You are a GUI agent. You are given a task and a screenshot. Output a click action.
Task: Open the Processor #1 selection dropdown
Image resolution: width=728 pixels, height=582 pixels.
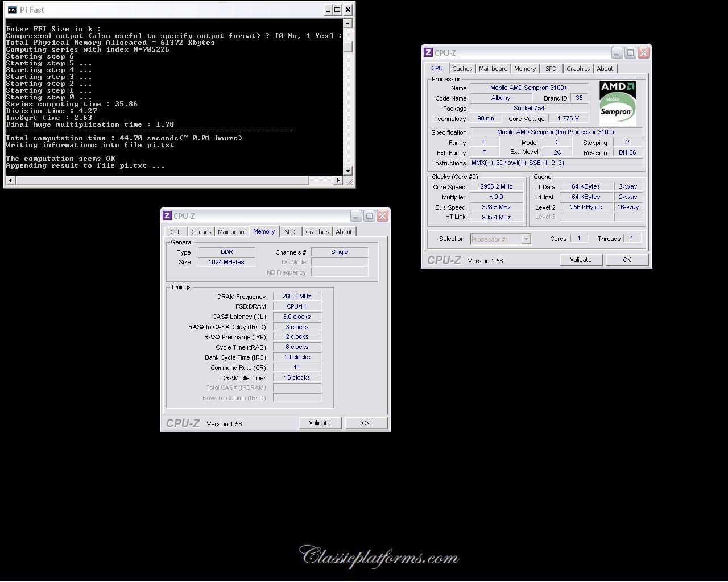point(500,239)
